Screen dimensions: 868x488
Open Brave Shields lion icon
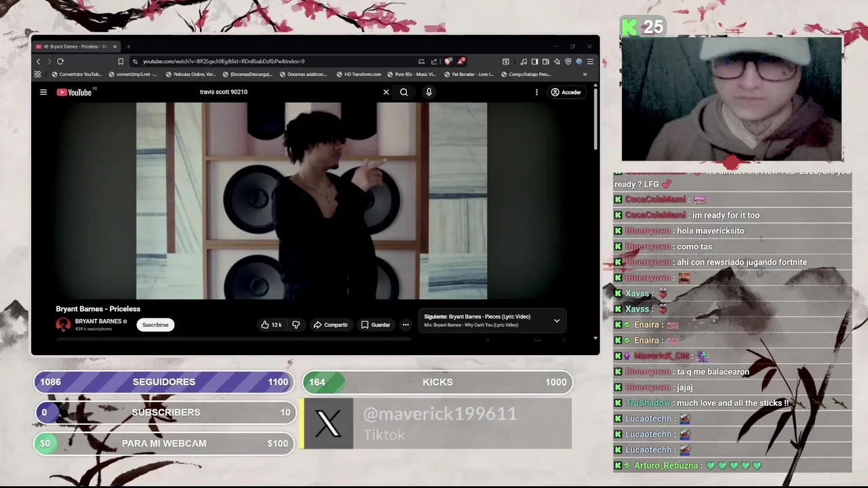pos(448,62)
